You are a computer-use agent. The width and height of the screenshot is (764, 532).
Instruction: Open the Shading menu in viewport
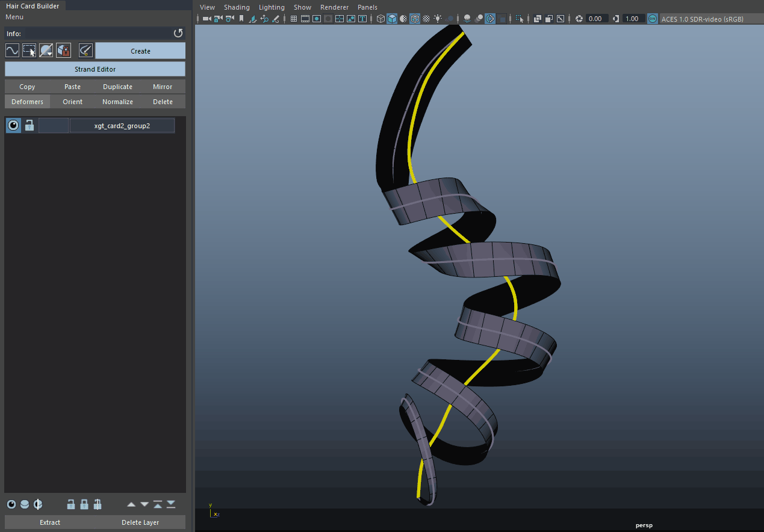pos(237,7)
